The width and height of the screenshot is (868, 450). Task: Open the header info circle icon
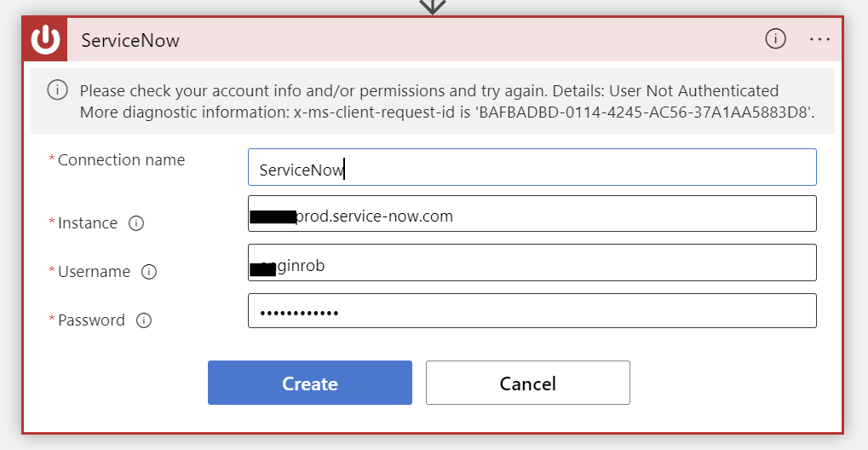pyautogui.click(x=775, y=39)
